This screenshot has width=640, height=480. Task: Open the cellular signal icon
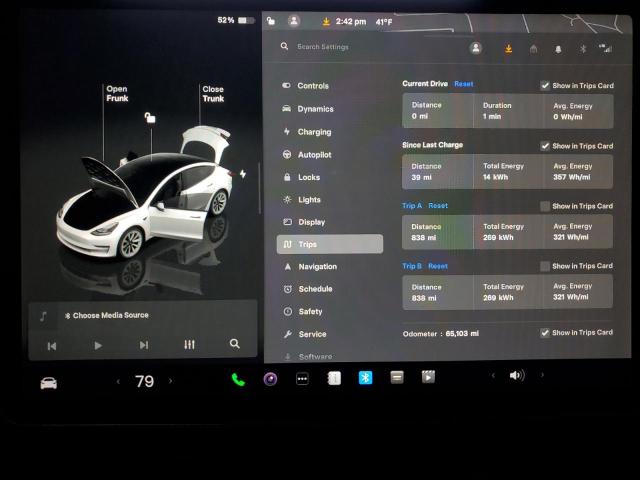(606, 49)
